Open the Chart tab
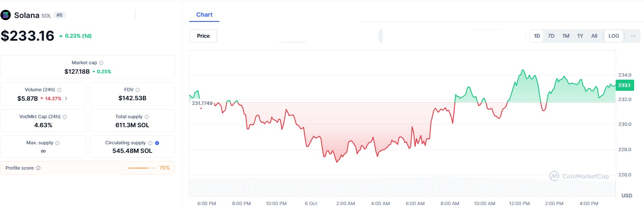This screenshot has height=218, width=644. tap(204, 15)
